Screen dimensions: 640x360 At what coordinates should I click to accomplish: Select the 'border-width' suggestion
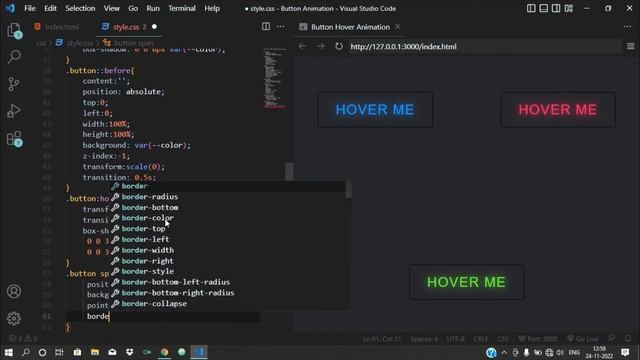pos(228,250)
